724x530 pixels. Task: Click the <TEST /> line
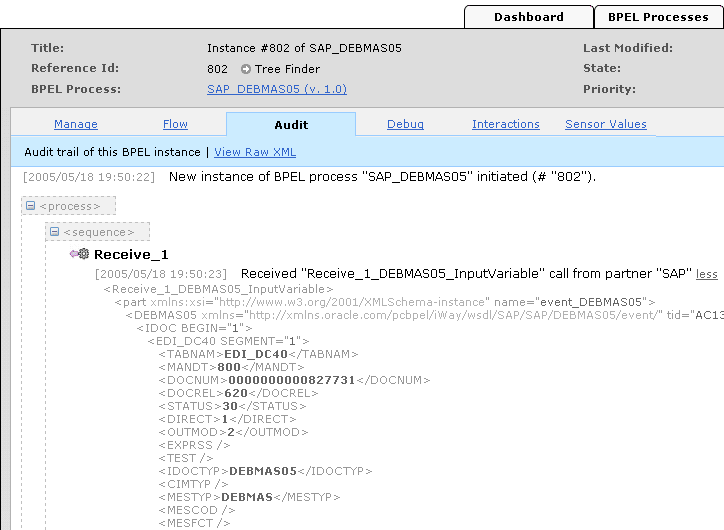(x=186, y=458)
